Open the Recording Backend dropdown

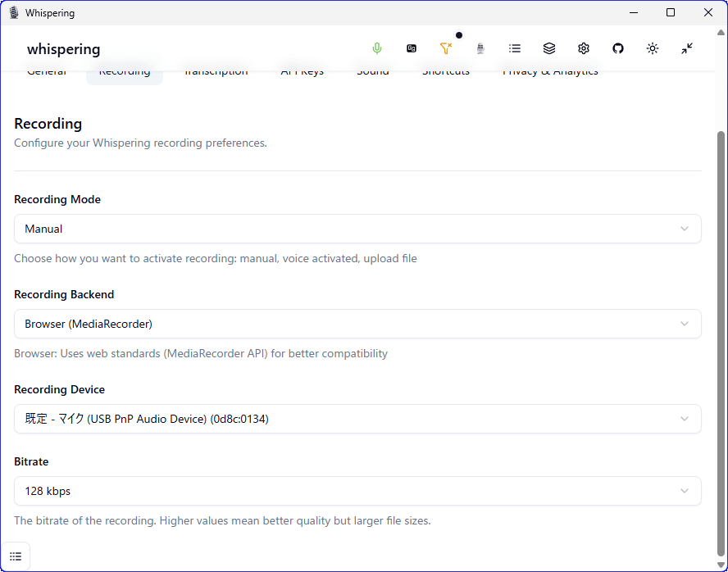(x=357, y=324)
